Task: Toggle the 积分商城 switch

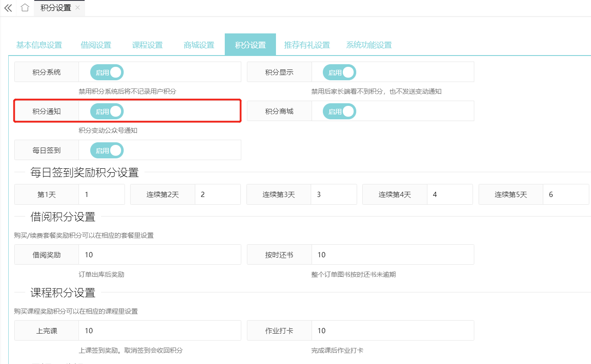Action: pos(339,111)
